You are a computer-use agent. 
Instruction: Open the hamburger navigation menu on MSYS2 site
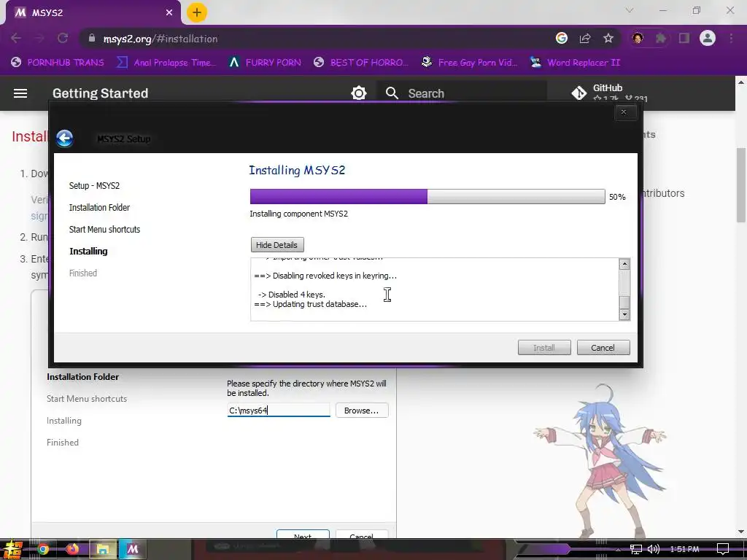(x=20, y=93)
